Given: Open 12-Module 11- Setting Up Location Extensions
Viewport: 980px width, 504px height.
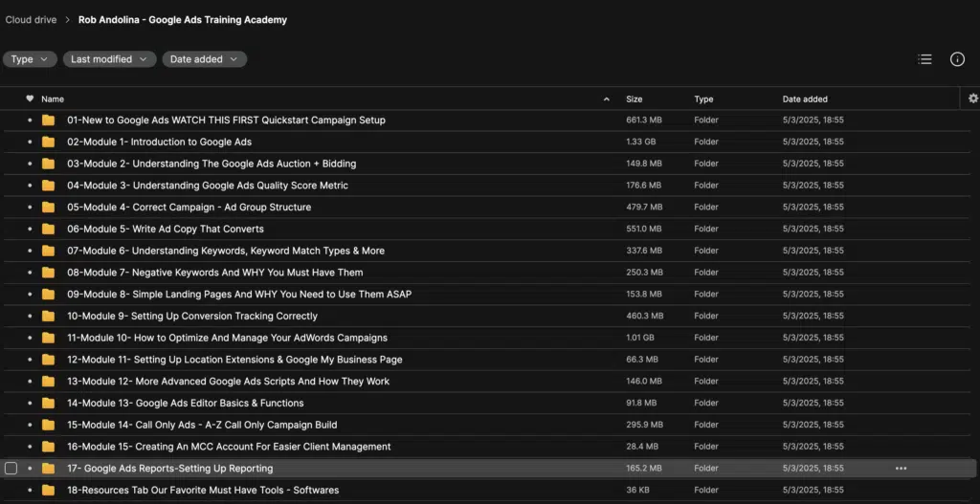Looking at the screenshot, I should tap(235, 360).
